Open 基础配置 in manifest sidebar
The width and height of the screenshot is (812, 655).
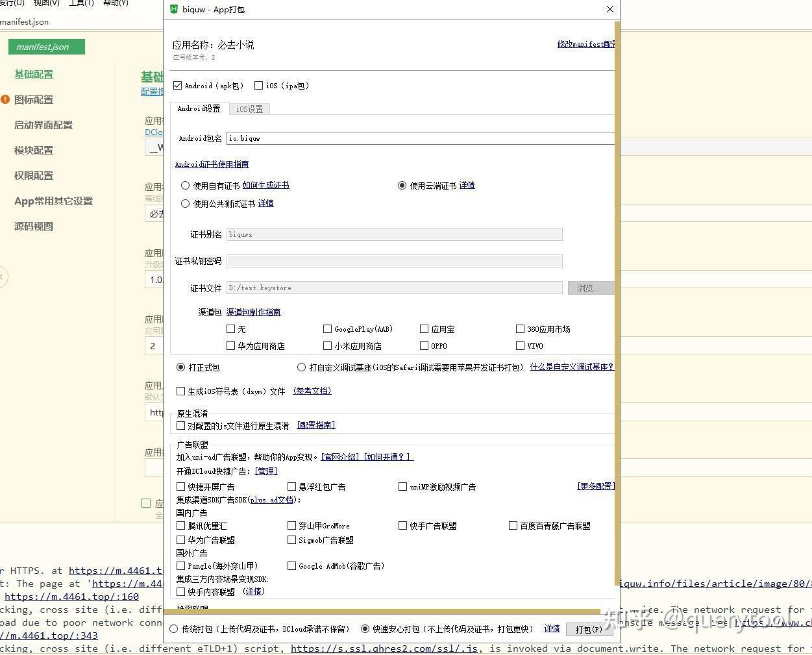pos(34,75)
